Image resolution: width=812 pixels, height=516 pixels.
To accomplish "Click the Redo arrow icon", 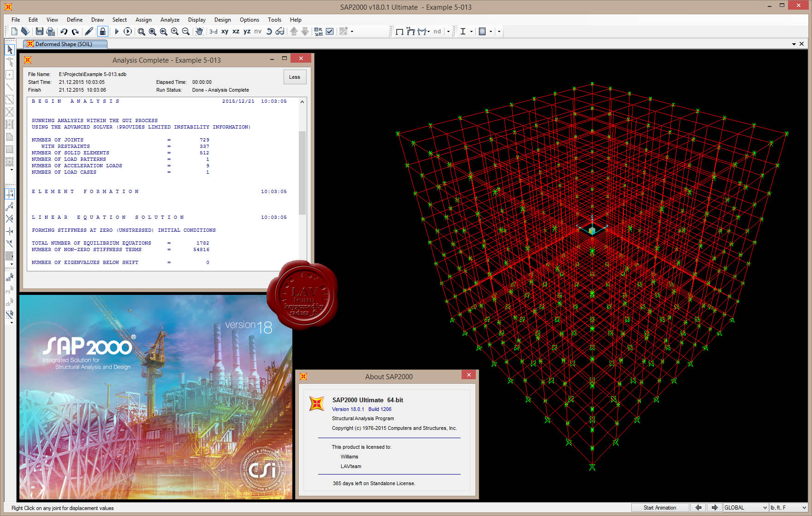I will pos(75,31).
